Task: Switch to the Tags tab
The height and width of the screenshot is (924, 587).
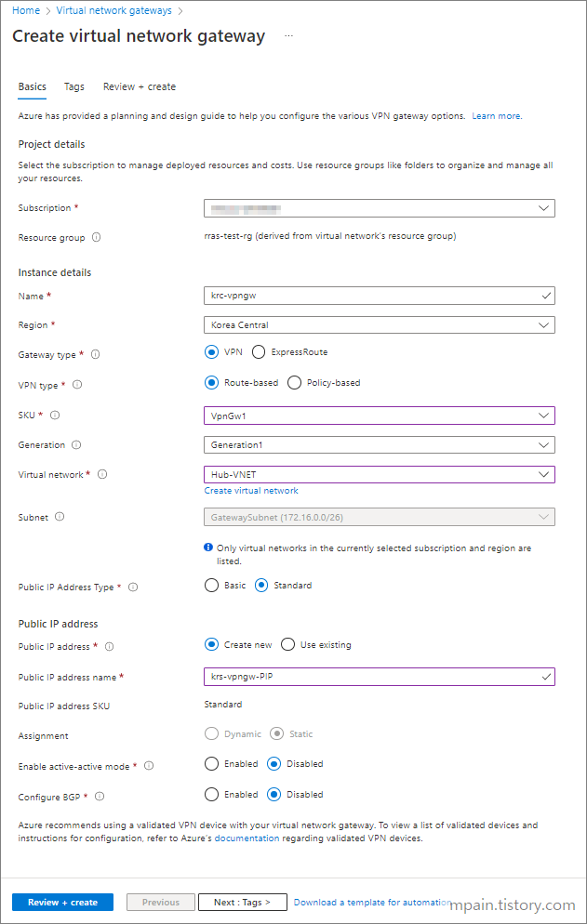Action: coord(74,86)
